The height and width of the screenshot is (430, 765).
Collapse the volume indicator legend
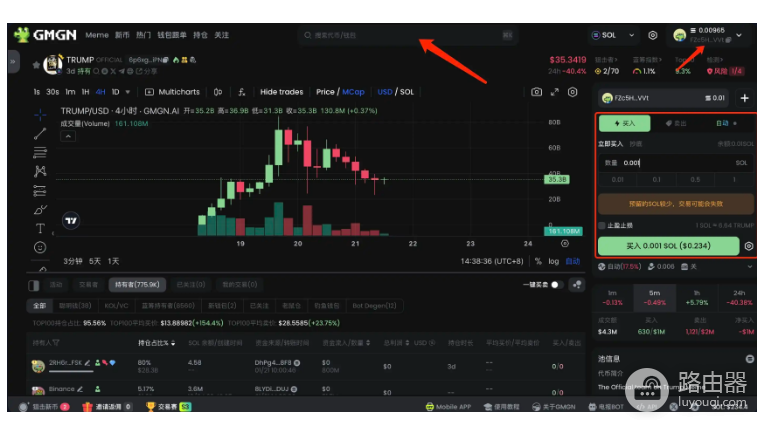(68, 137)
